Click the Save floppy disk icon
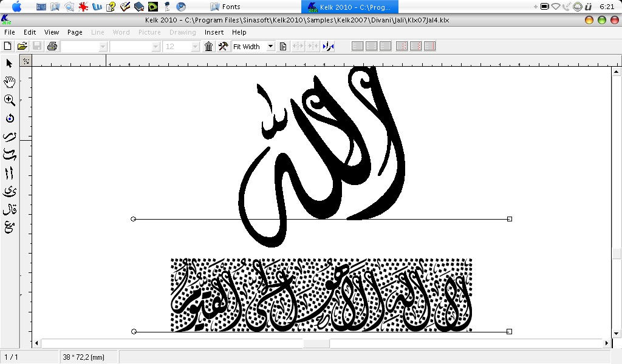This screenshot has height=364, width=622. 37,46
